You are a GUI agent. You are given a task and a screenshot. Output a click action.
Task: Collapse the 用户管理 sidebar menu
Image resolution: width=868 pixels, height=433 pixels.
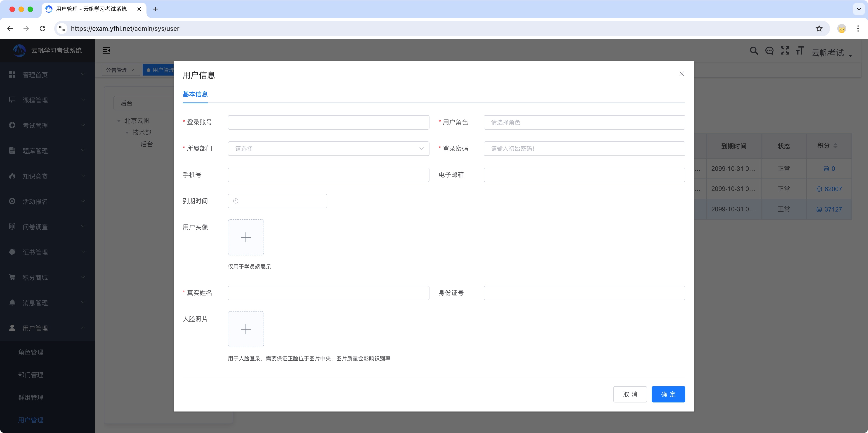(x=47, y=328)
